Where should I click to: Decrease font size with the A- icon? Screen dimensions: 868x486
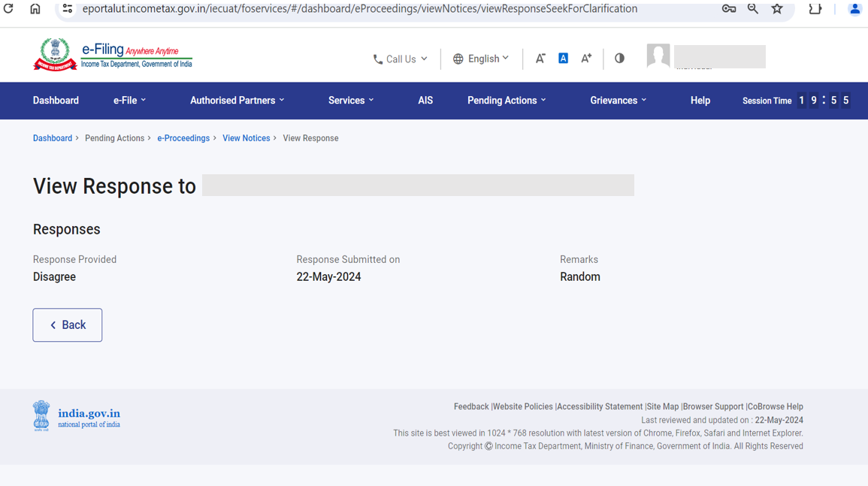pos(540,59)
